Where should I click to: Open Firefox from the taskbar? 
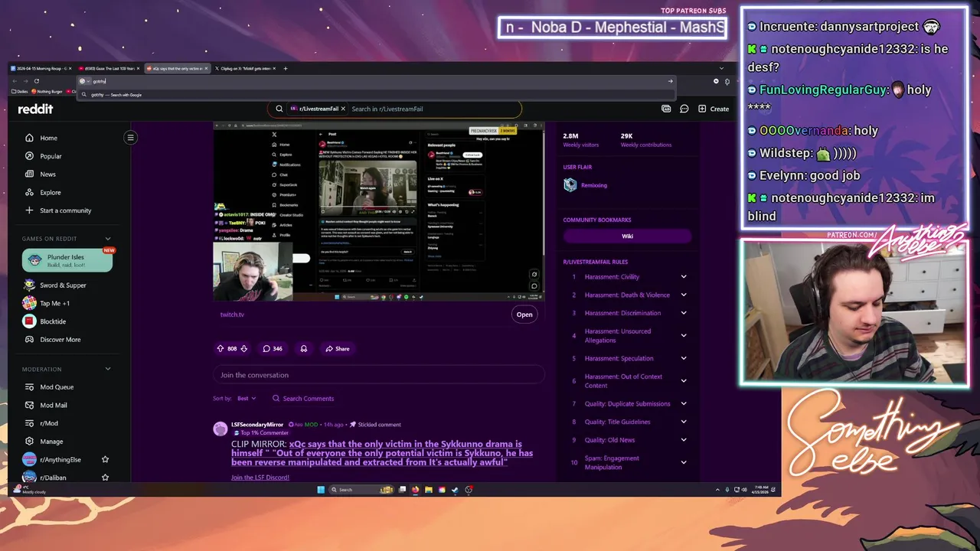click(x=416, y=490)
